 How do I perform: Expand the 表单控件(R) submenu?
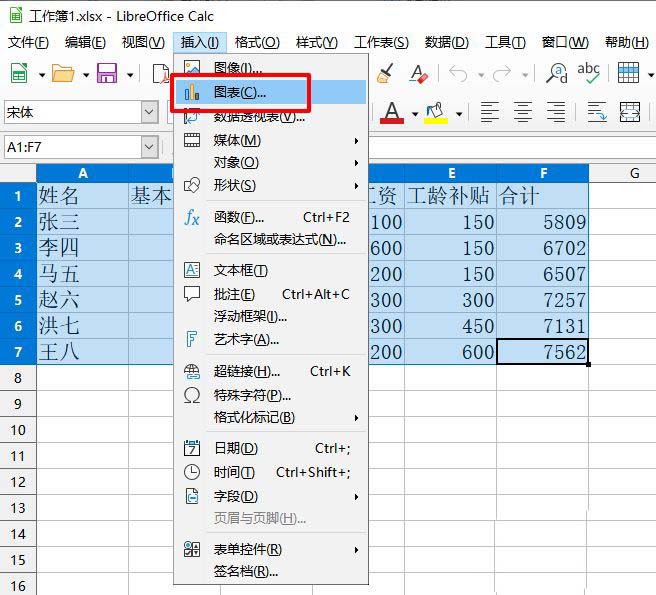point(271,549)
